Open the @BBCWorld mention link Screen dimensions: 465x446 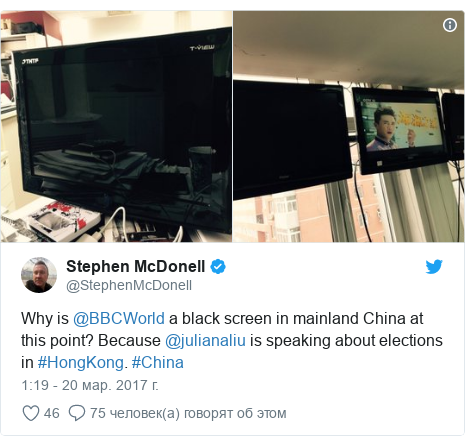pyautogui.click(x=119, y=318)
